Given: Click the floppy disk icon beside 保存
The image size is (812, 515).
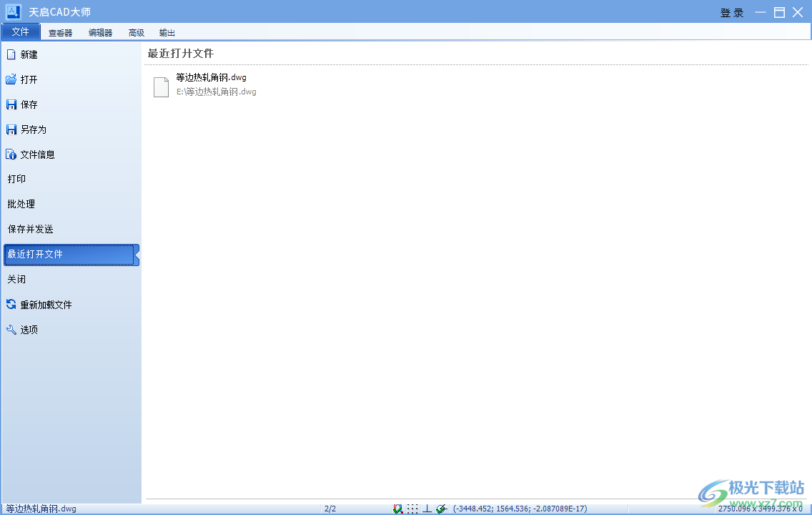Looking at the screenshot, I should (x=11, y=104).
